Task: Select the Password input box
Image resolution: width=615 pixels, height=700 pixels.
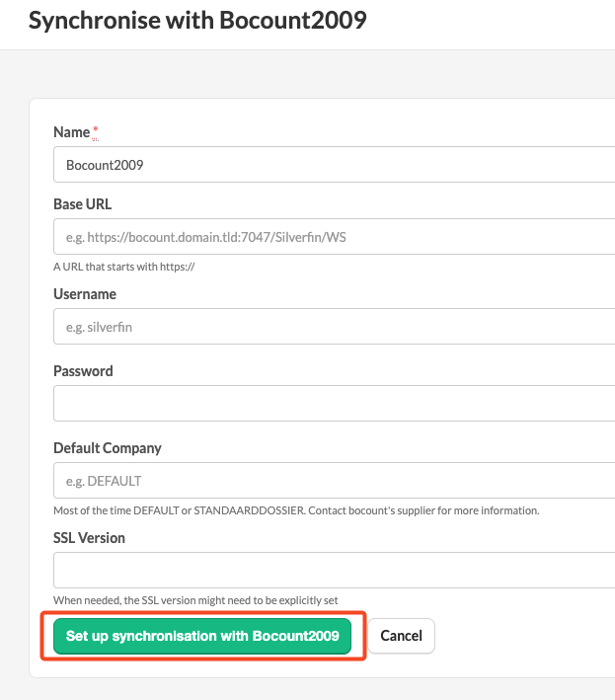Action: 335,403
